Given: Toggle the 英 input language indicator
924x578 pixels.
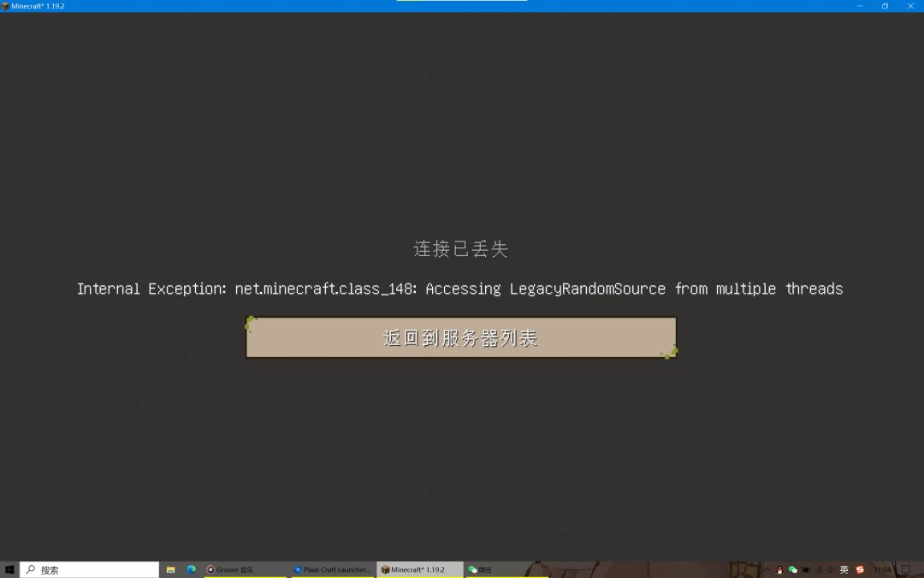Looking at the screenshot, I should coord(844,569).
